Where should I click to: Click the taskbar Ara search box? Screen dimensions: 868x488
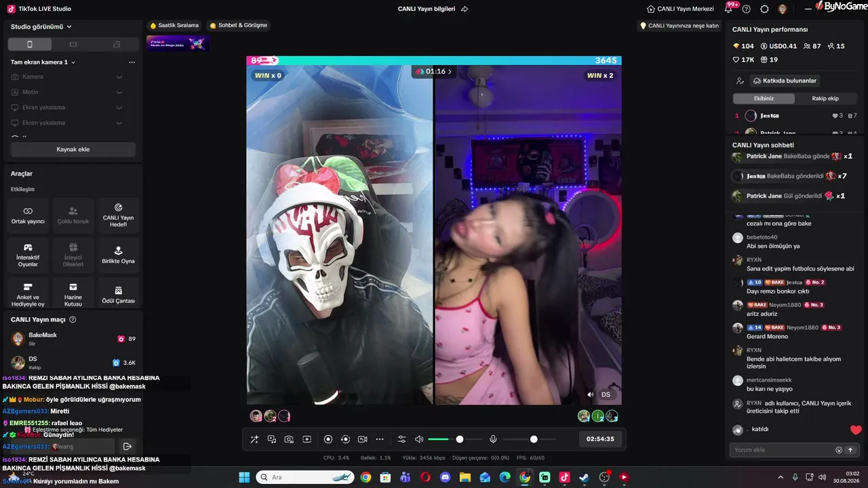[x=305, y=477]
